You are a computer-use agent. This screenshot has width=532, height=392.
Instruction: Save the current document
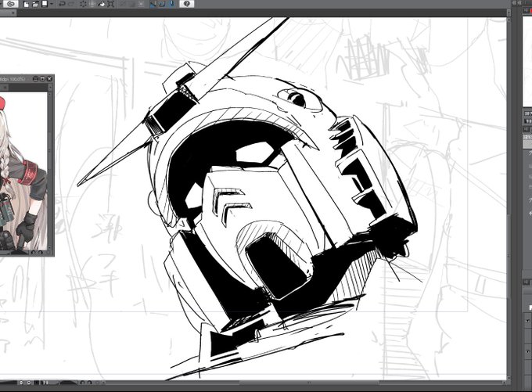45,4
